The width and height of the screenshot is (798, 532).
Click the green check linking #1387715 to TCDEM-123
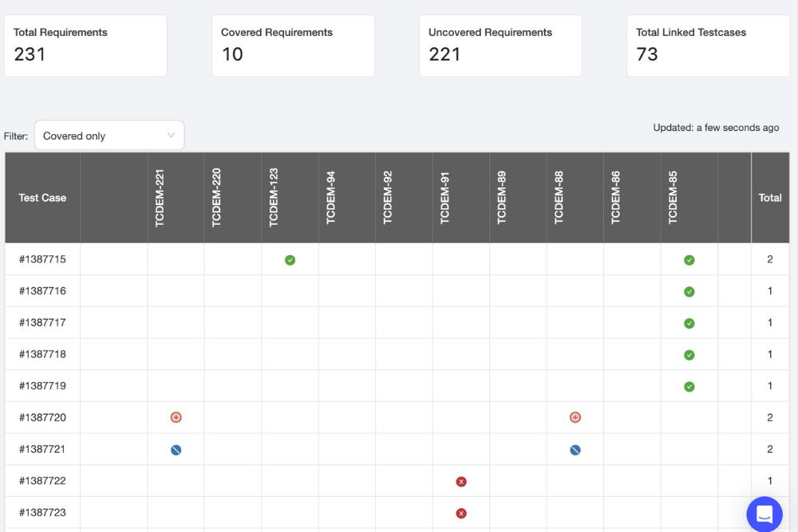click(x=290, y=259)
